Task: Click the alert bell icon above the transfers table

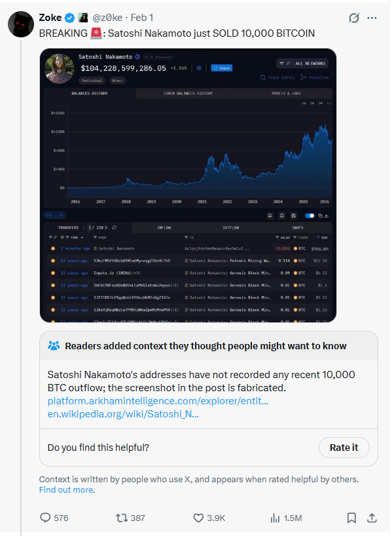Action: tap(270, 215)
